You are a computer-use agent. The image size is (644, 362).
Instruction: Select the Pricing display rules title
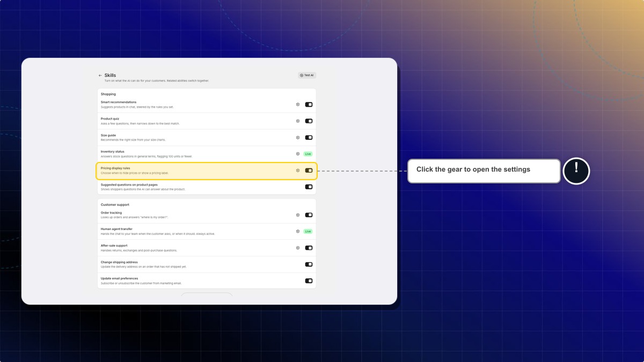coord(115,168)
